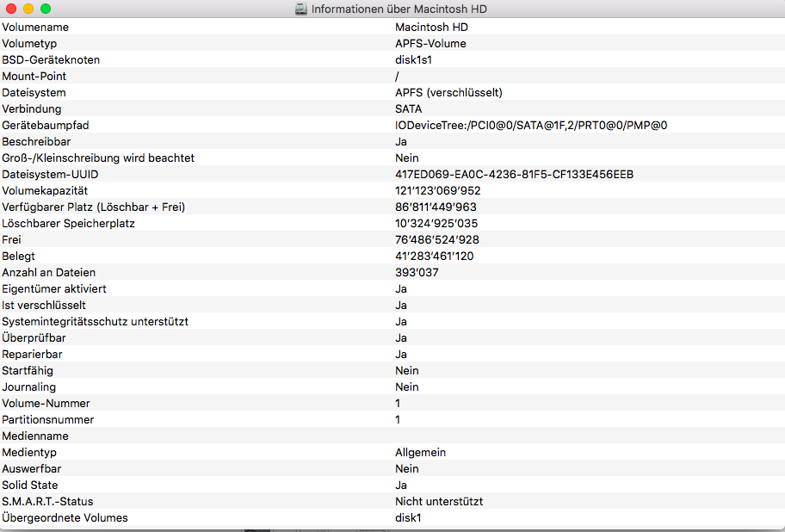This screenshot has height=532, width=785.
Task: Select the 'Nein' value in the Journaling row
Action: click(x=406, y=387)
